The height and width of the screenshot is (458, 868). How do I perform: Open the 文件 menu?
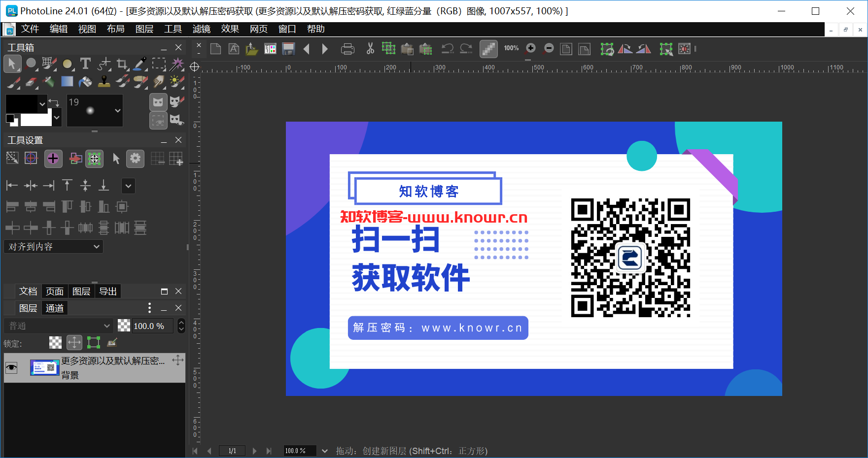click(30, 29)
